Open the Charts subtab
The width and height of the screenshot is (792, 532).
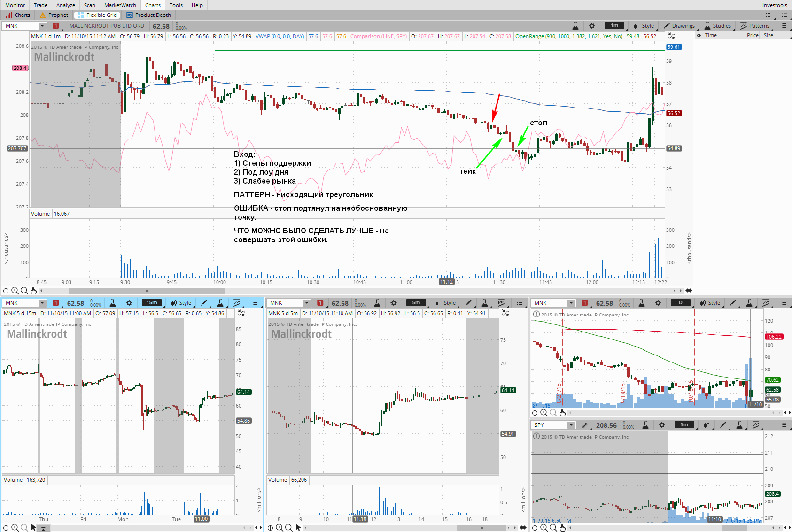tap(18, 15)
